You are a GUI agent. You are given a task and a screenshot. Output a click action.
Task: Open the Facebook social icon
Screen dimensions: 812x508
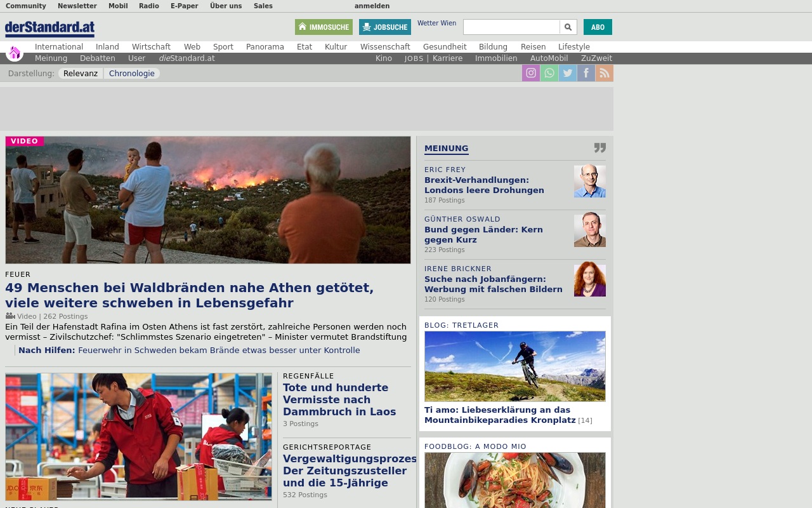[586, 73]
